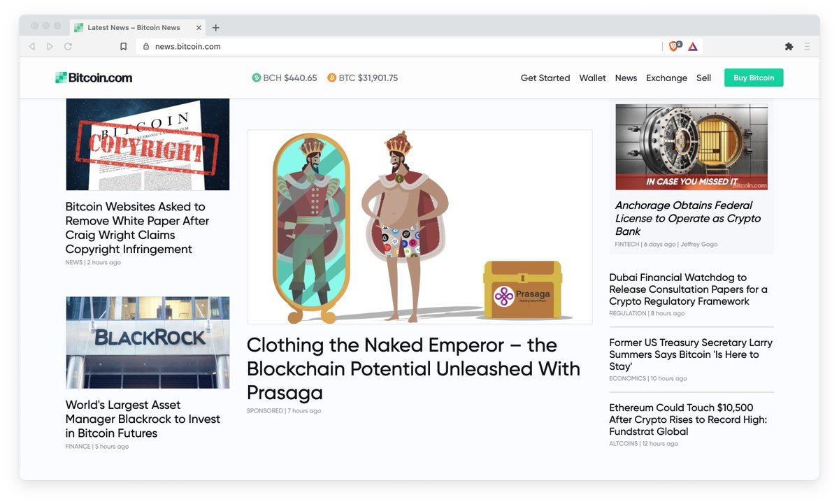Open the extensions puzzle icon
The height and width of the screenshot is (504, 839).
pos(789,46)
